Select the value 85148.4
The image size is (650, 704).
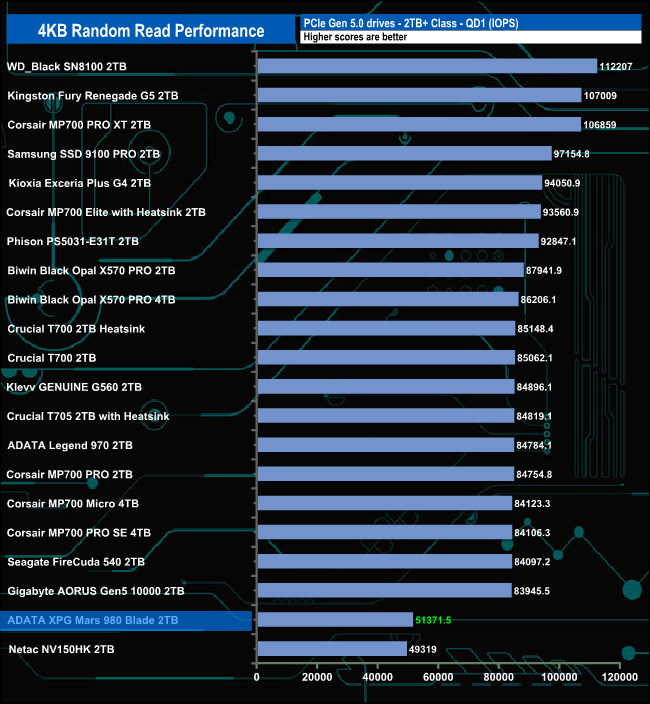[x=535, y=329]
